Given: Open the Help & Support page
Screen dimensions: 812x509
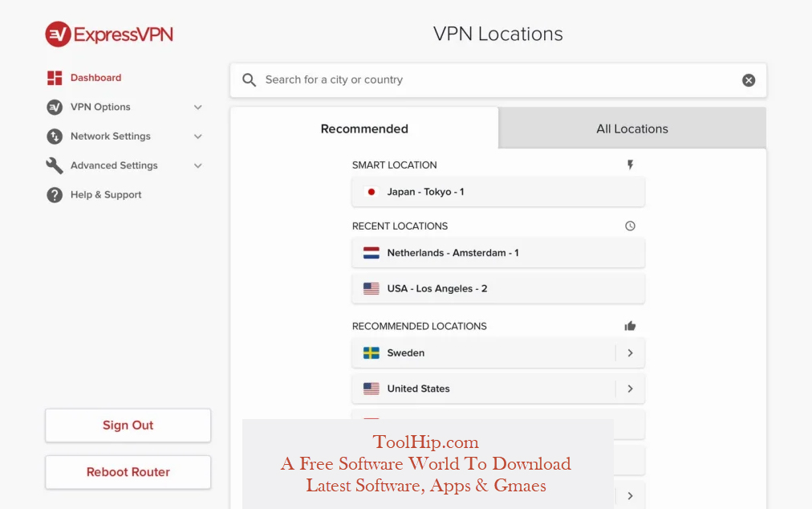Looking at the screenshot, I should [106, 195].
